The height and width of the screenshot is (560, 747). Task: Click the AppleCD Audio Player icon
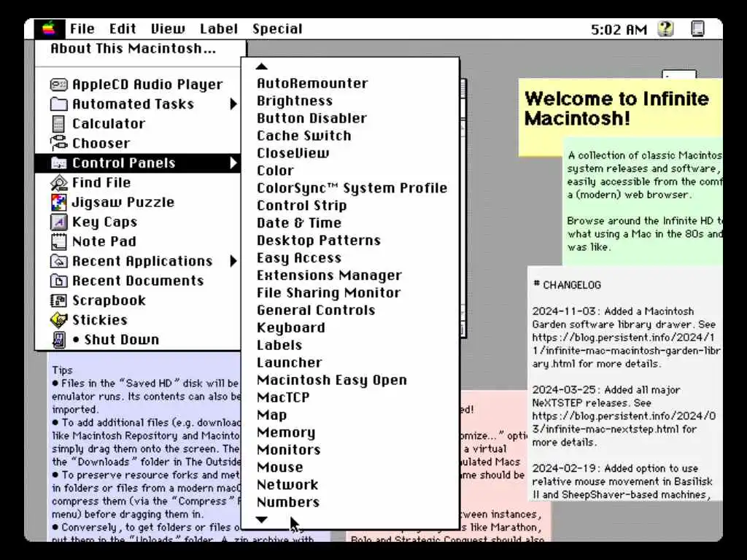click(x=58, y=85)
